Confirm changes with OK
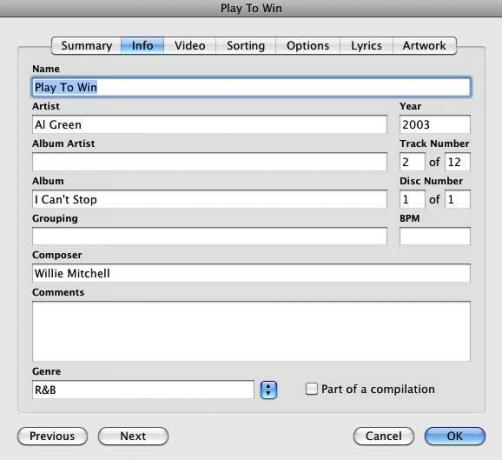Screen dimensions: 502x460 point(455,436)
